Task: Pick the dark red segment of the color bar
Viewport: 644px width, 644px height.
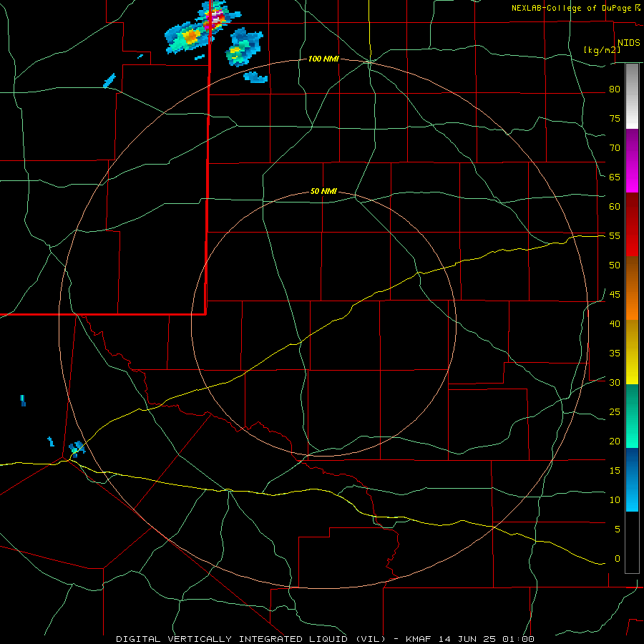Action: [x=632, y=225]
